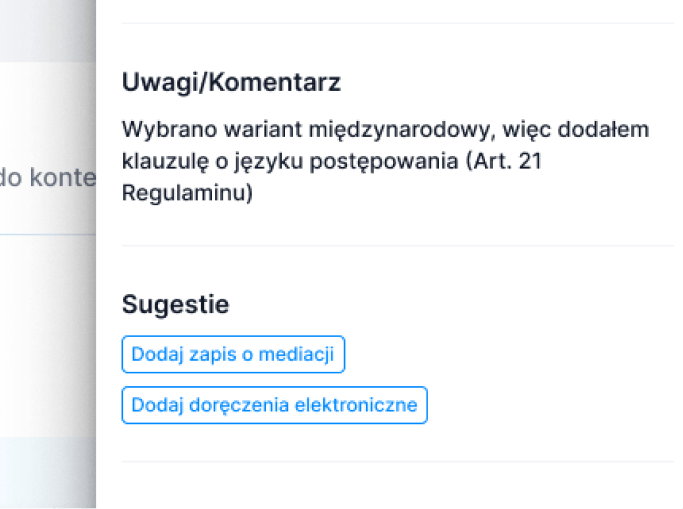Click the "Dodaj doręczenia elektroniczne" suggestion button
Screen dimensions: 683x509
[x=274, y=405]
